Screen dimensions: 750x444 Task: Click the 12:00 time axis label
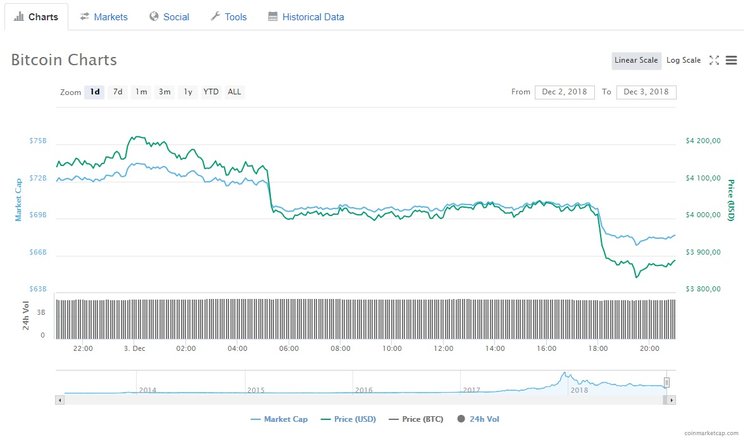tap(443, 348)
